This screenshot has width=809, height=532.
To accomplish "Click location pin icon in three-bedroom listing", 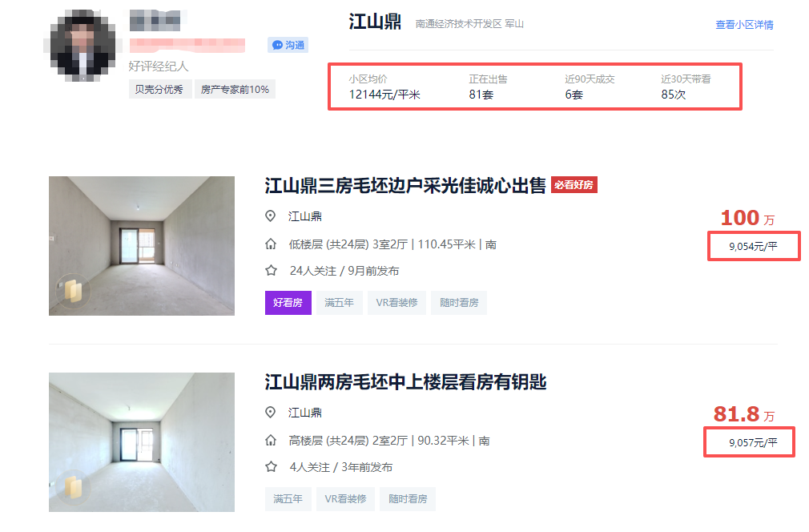I will (271, 216).
